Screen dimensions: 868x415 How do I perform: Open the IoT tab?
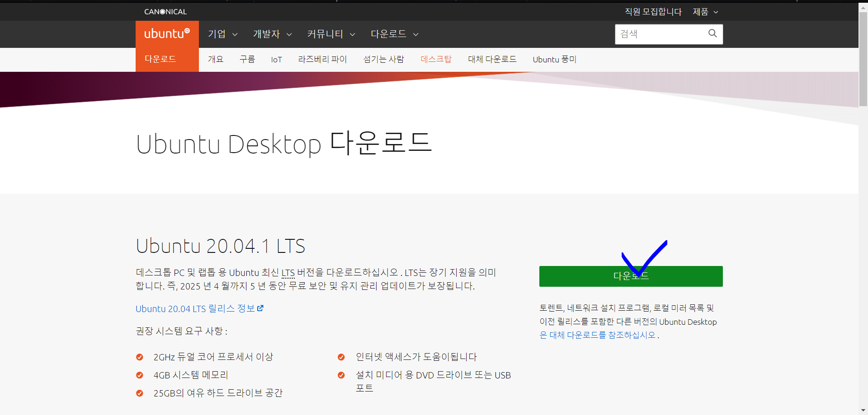276,60
